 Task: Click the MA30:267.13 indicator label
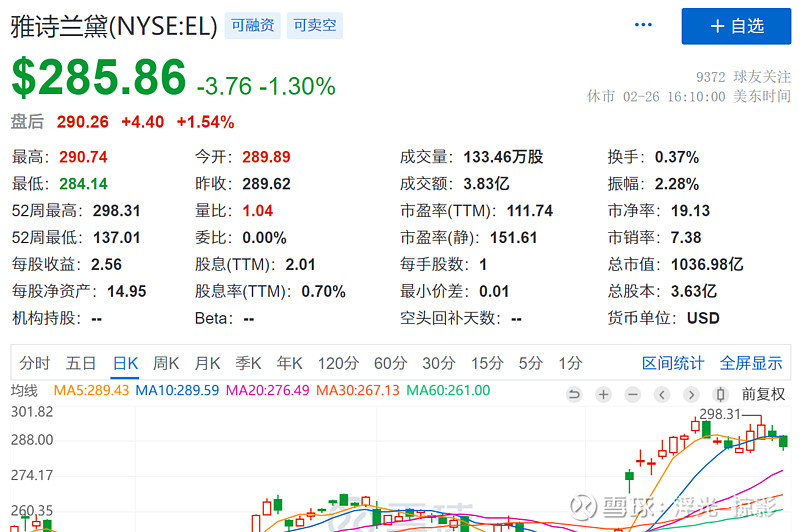(x=358, y=391)
